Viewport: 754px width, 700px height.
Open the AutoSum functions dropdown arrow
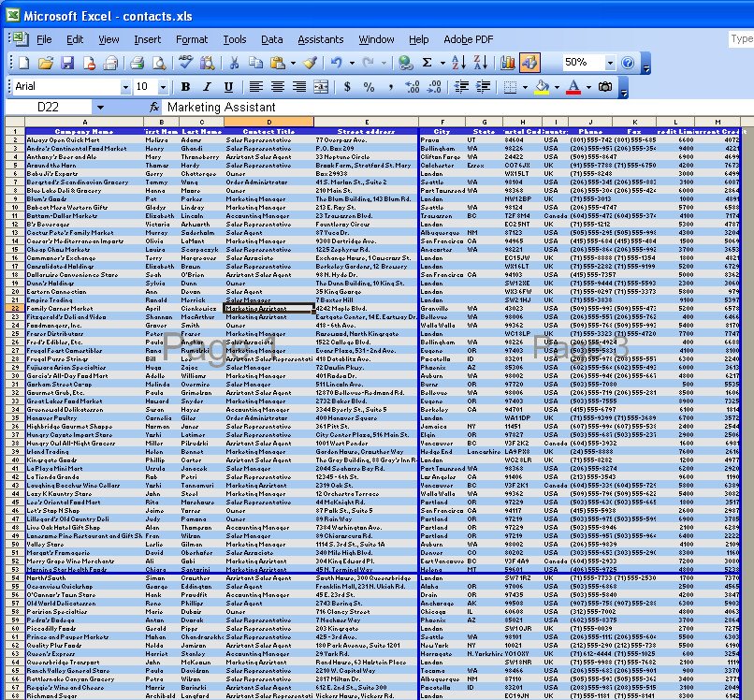coord(442,63)
